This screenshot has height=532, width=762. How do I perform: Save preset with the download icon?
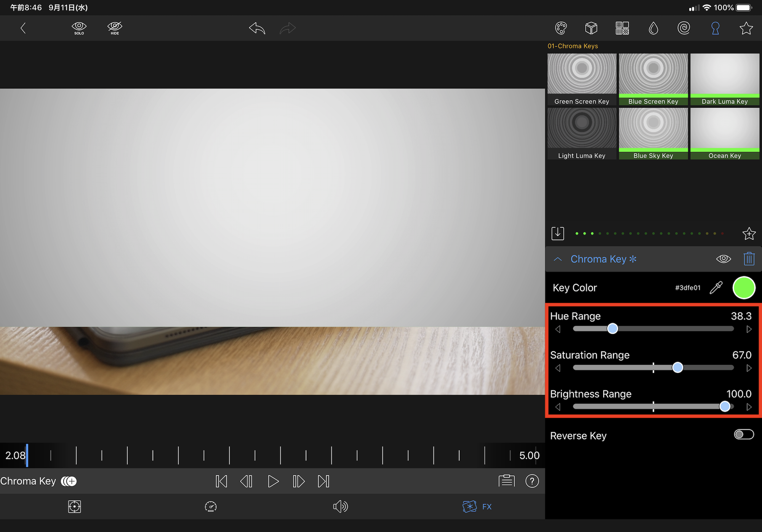click(x=558, y=233)
